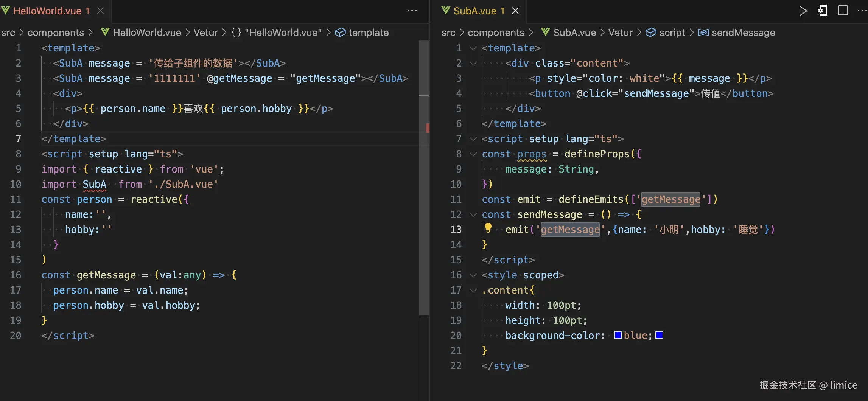Click 'defineProps' on SubA.vue line 8
Viewport: 868px width, 401px height.
point(597,154)
